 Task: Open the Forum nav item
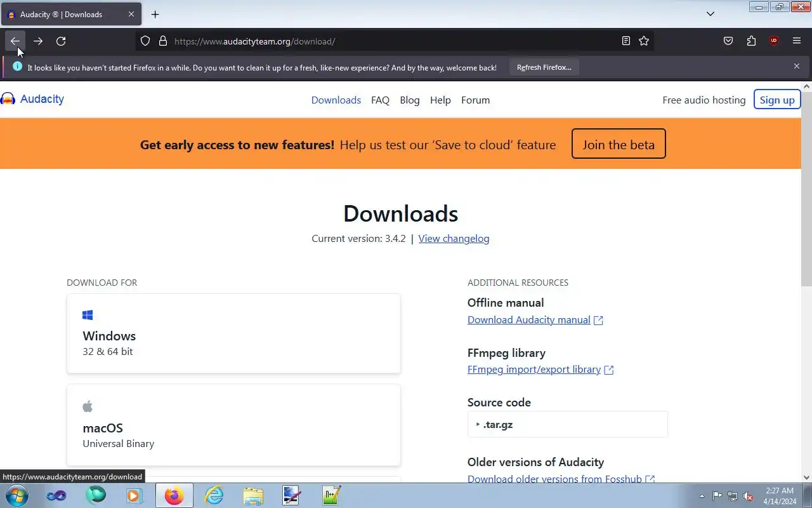click(476, 100)
